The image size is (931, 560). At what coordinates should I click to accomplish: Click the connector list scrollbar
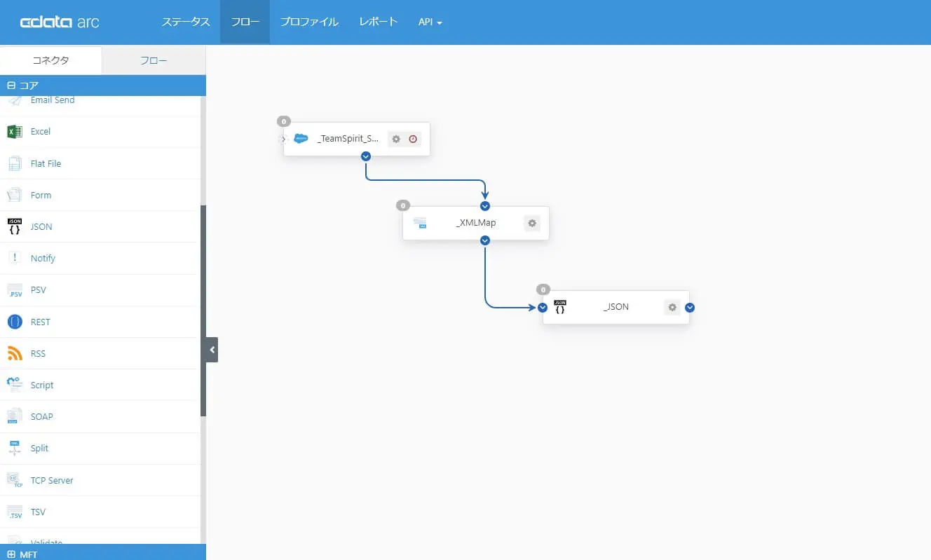coord(203,310)
